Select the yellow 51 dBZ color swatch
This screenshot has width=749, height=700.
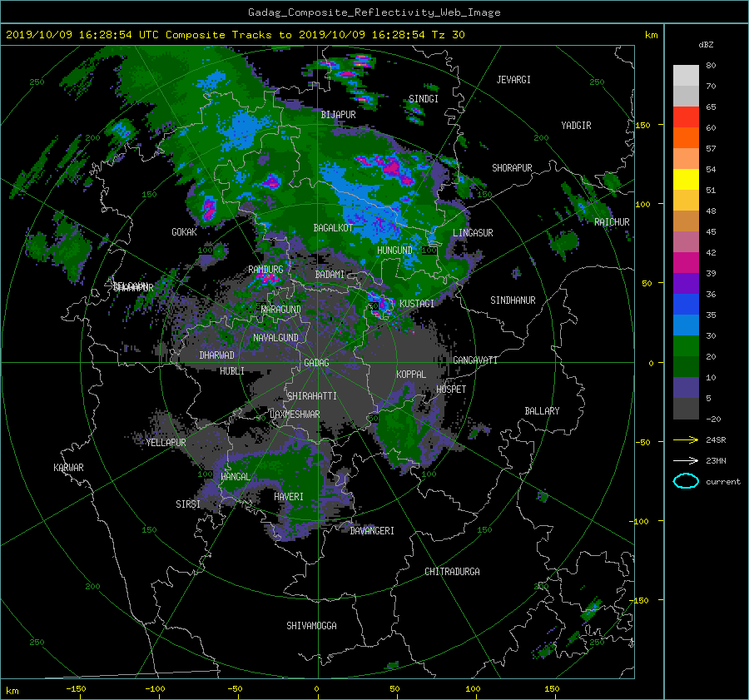pyautogui.click(x=686, y=180)
